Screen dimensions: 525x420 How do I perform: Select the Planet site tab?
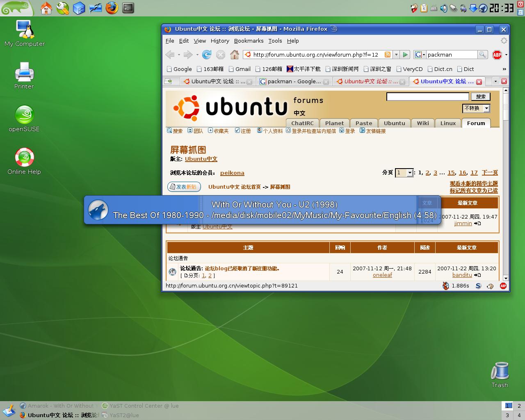click(334, 123)
